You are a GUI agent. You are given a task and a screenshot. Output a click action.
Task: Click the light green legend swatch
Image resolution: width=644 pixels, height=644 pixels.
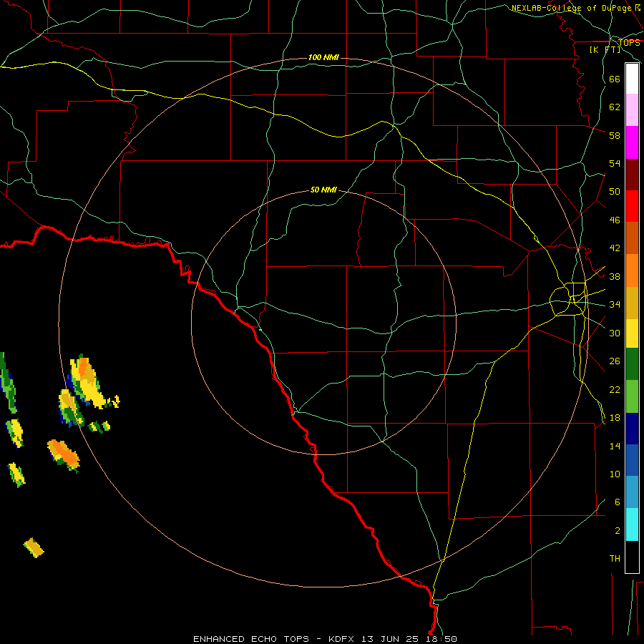click(x=632, y=396)
